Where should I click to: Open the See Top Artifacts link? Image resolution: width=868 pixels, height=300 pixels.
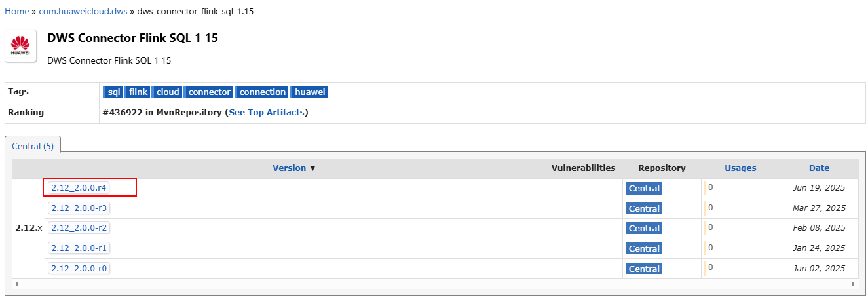267,113
